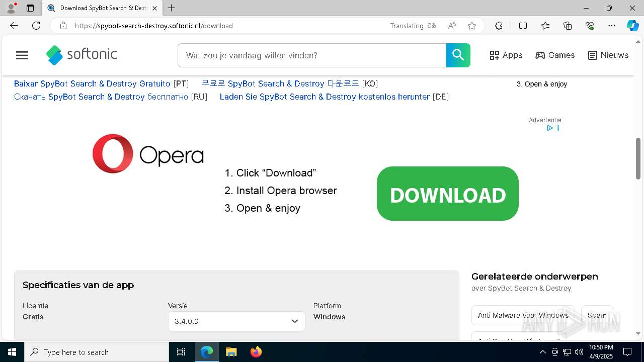Viewport: 644px width, 362px height.
Task: Open translate options icon in address bar
Action: pyautogui.click(x=432, y=26)
